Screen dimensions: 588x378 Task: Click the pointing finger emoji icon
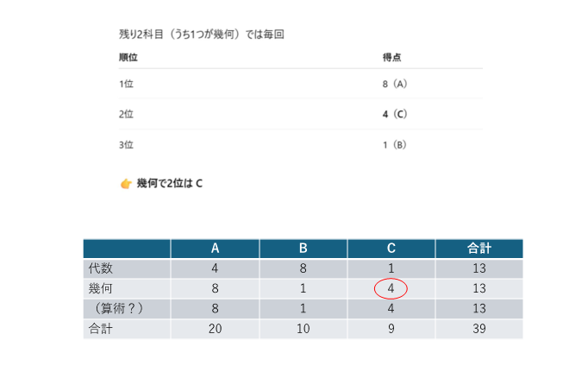125,183
